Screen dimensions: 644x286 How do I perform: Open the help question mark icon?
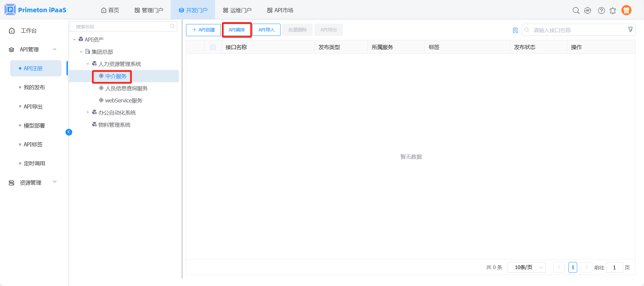(x=601, y=10)
